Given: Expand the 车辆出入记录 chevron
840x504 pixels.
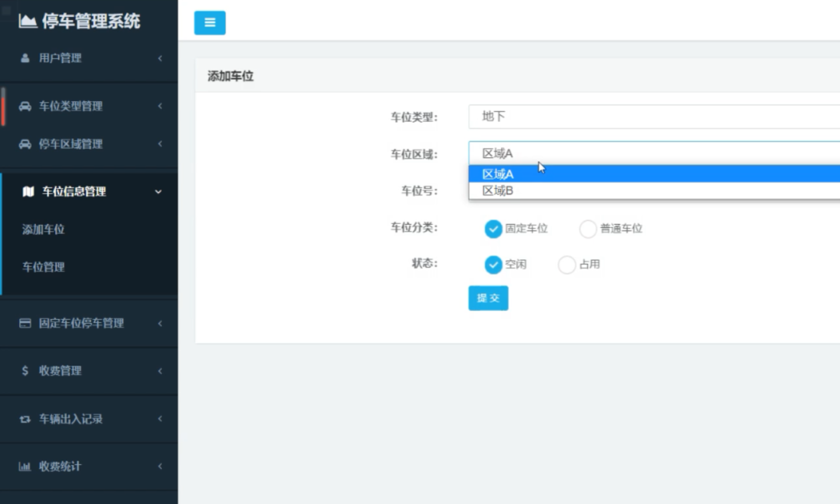Looking at the screenshot, I should [x=159, y=419].
